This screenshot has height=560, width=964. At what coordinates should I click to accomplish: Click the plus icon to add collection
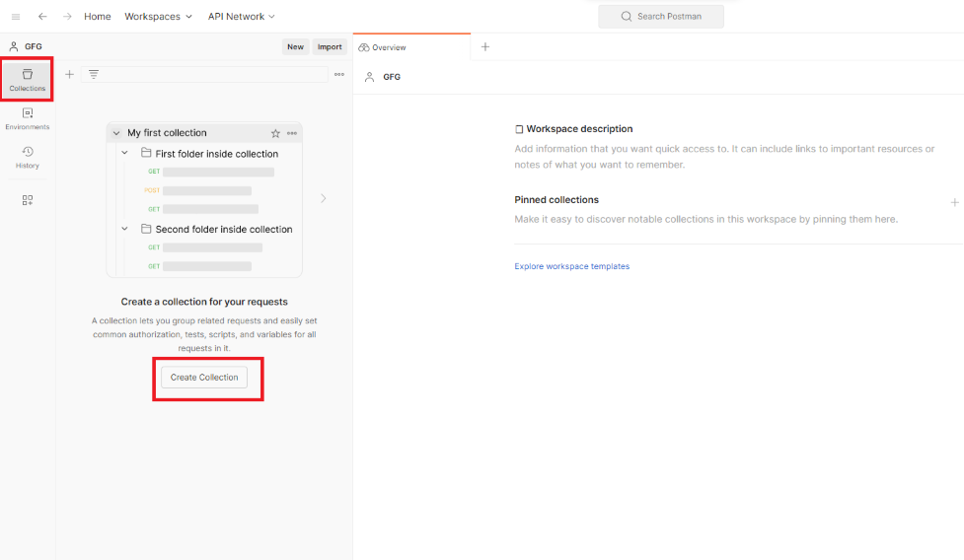[69, 74]
